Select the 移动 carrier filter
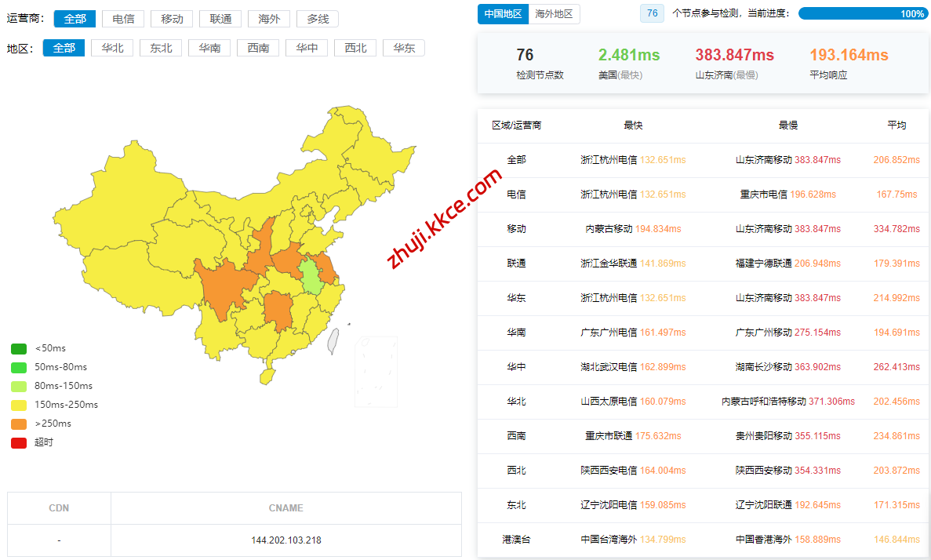Image resolution: width=931 pixels, height=560 pixels. pyautogui.click(x=172, y=19)
